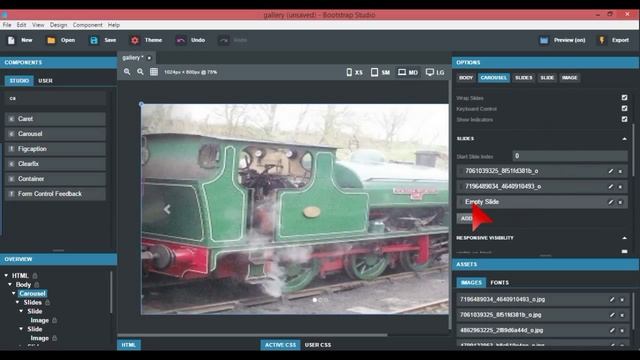Toggle Wrap Slides checkbox
This screenshot has height=360, width=640.
(x=624, y=98)
